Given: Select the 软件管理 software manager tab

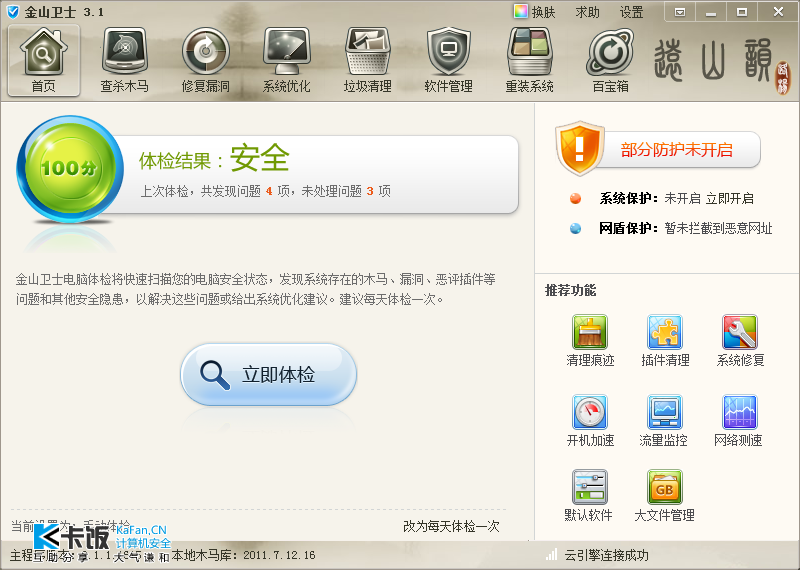Looking at the screenshot, I should 448,60.
